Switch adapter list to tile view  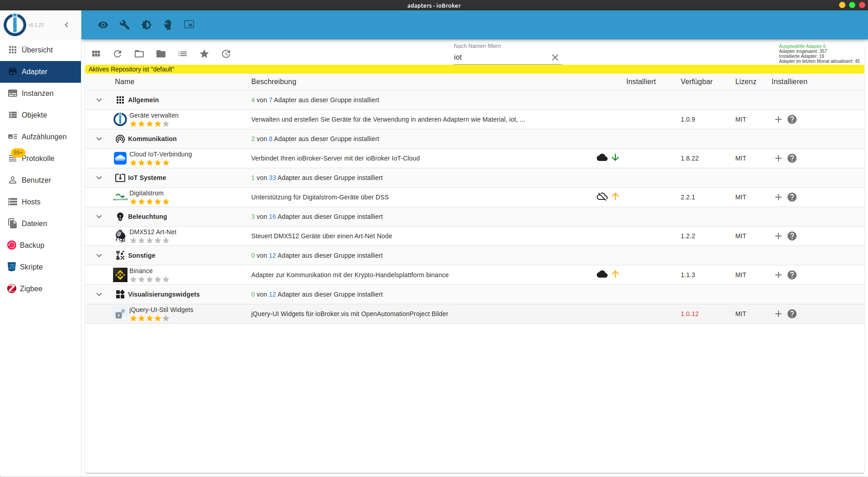pos(96,54)
